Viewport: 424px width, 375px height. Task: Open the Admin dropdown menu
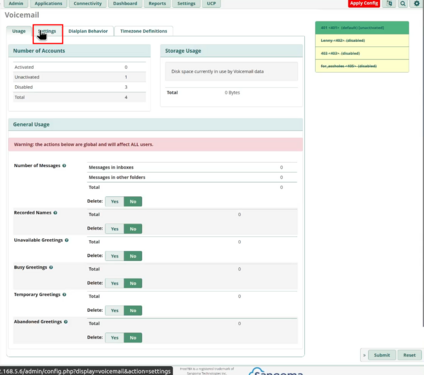pos(16,3)
